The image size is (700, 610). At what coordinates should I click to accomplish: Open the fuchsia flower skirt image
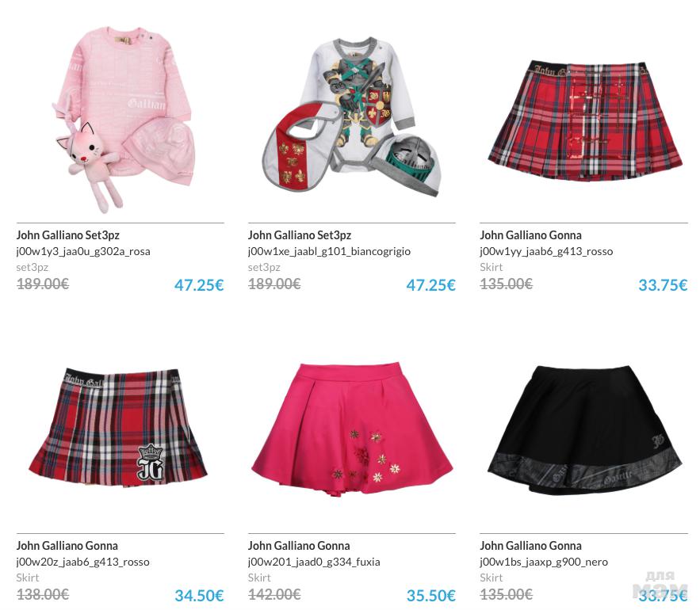(352, 429)
